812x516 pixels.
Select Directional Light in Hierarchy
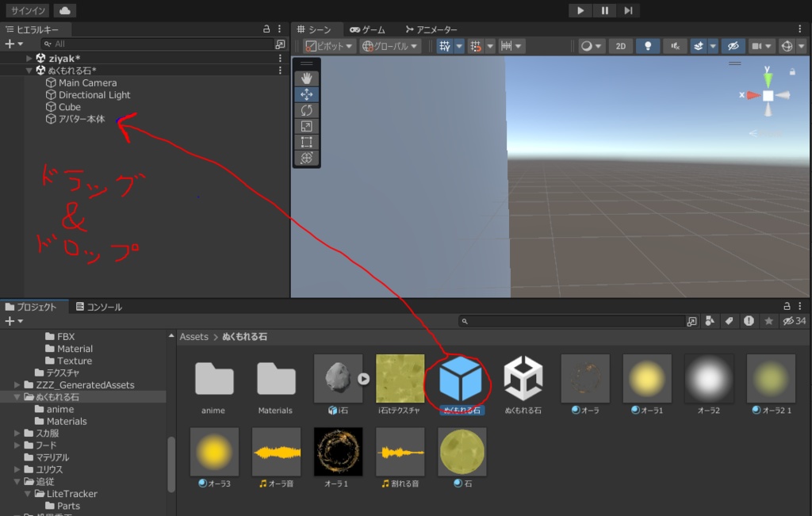click(x=94, y=94)
